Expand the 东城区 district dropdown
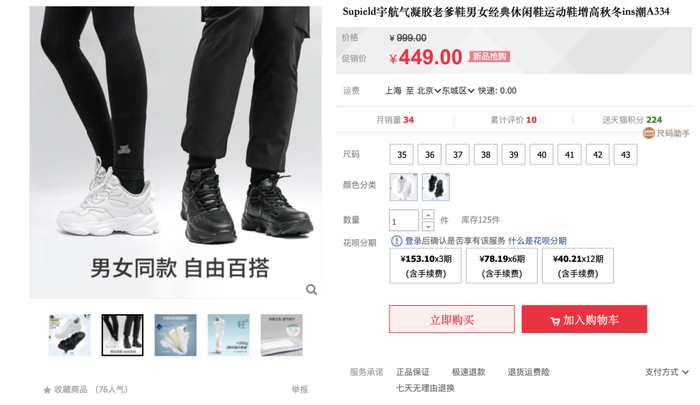Screen dimensions: 700x405 click(458, 91)
